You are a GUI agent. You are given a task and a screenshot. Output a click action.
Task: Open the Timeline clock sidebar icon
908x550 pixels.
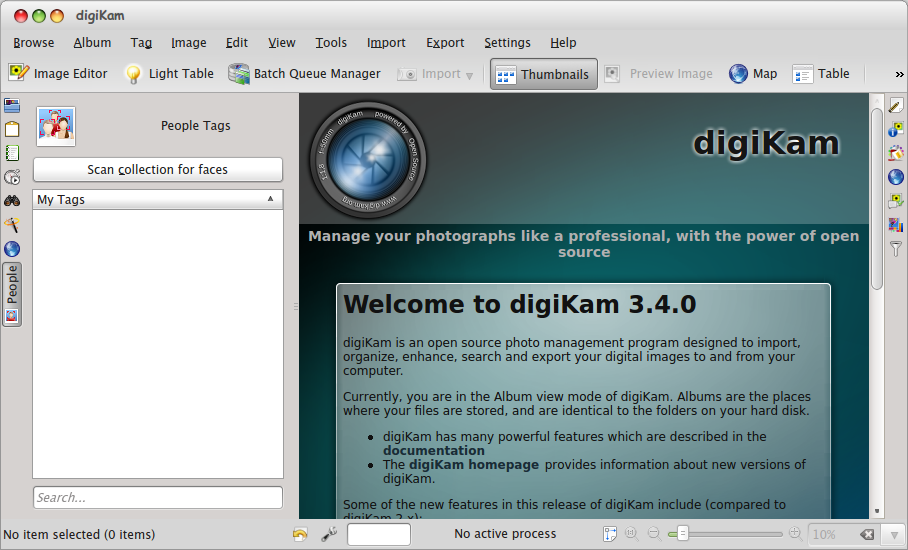tap(12, 177)
